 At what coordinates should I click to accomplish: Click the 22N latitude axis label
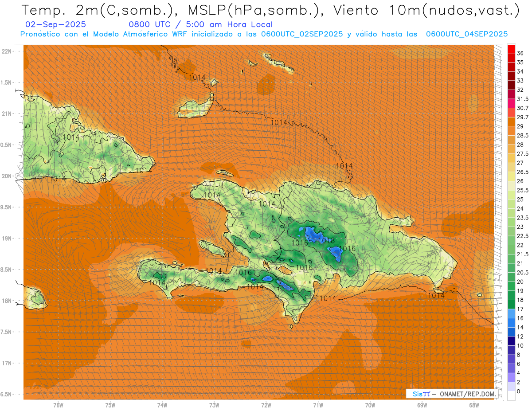click(8, 51)
